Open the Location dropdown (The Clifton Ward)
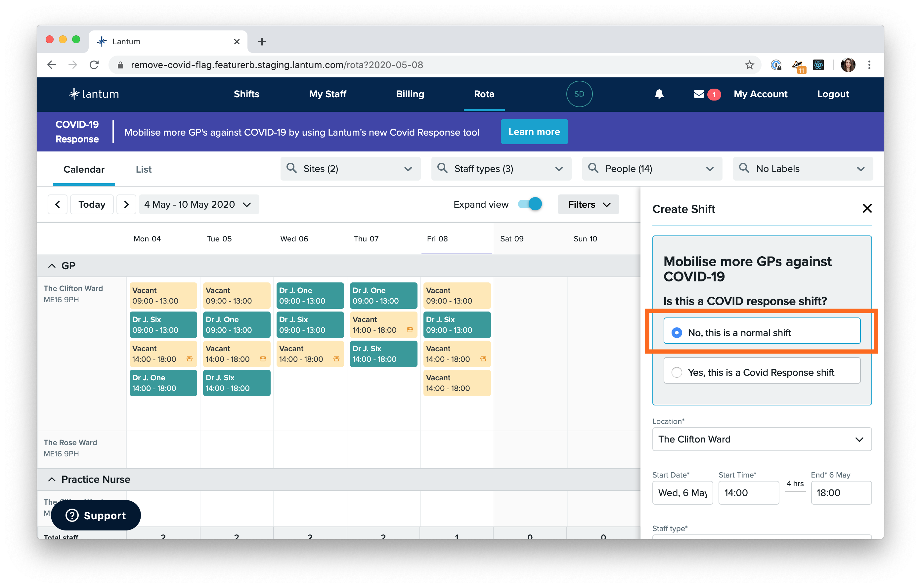The height and width of the screenshot is (588, 921). coord(762,439)
